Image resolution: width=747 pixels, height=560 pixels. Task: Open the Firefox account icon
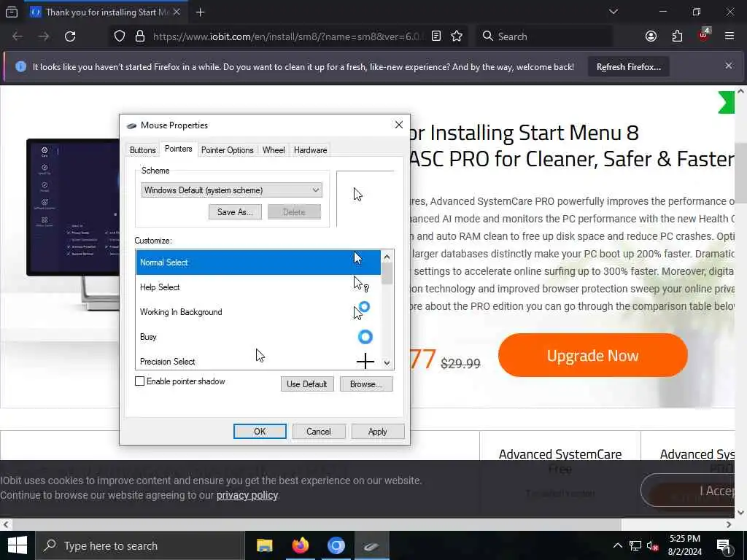point(651,36)
